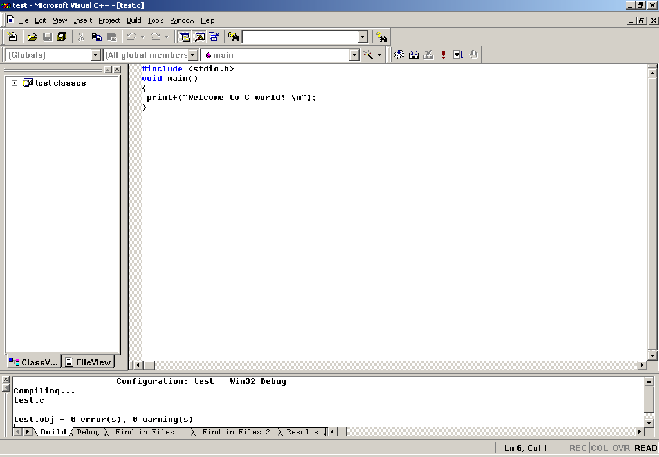Switch to the ClassView tab
Image resolution: width=659 pixels, height=457 pixels.
[x=34, y=362]
